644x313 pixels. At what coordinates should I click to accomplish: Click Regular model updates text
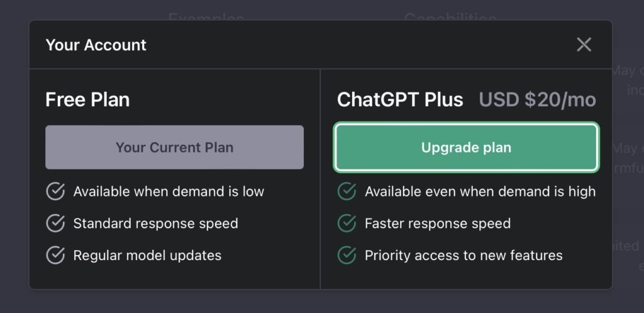[147, 256]
